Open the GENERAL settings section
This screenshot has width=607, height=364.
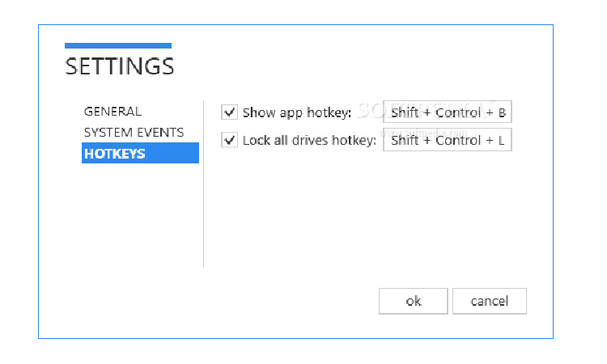coord(112,112)
